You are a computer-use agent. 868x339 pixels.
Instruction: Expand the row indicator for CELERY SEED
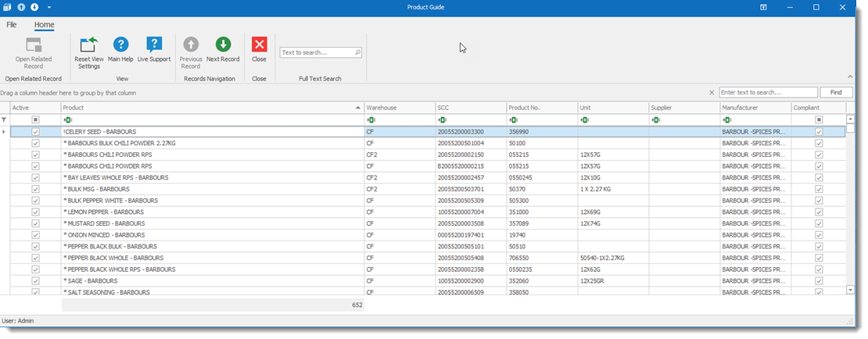pos(5,132)
